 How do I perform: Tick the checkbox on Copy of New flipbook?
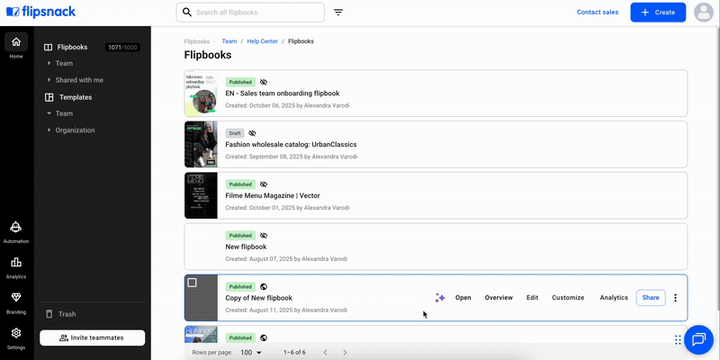point(192,282)
